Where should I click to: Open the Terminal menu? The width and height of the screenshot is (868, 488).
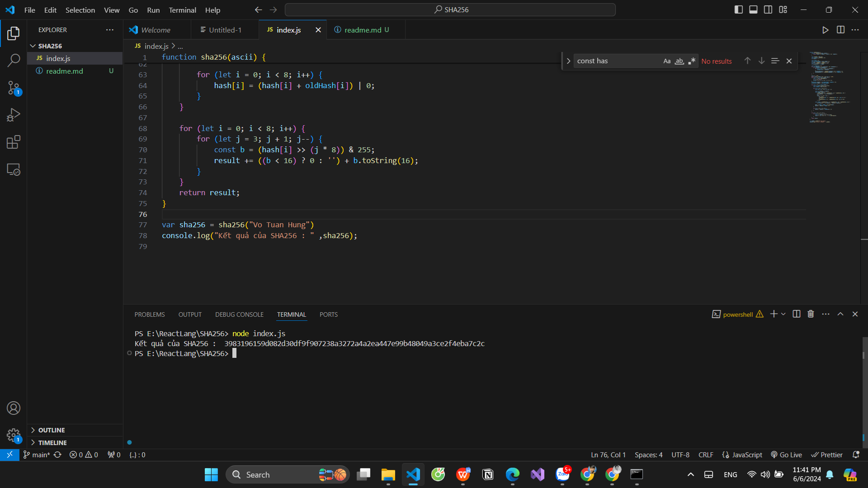(x=182, y=10)
